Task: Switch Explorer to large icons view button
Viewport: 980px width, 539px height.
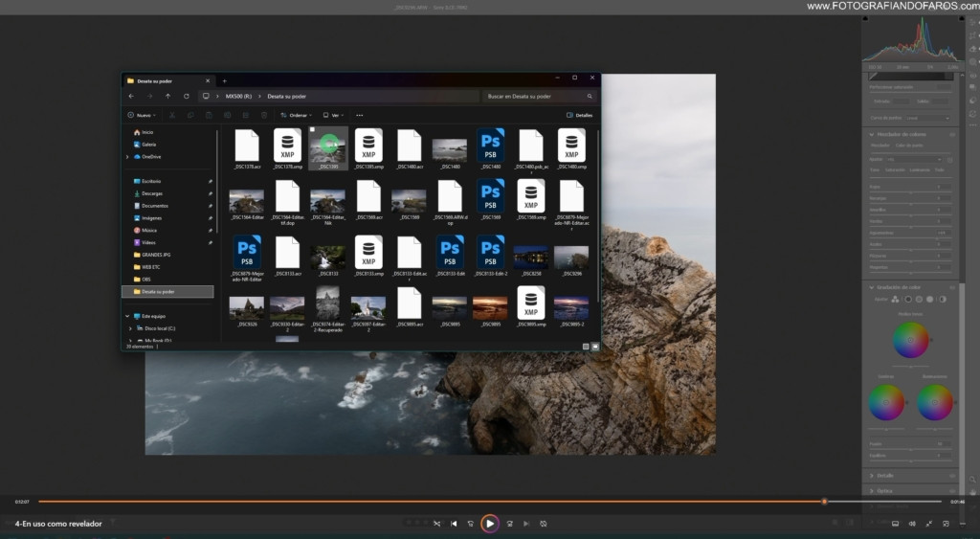Action: [595, 347]
